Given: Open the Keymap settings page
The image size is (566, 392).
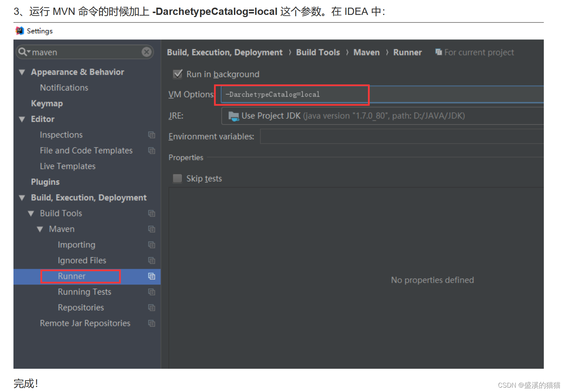Looking at the screenshot, I should pos(47,104).
